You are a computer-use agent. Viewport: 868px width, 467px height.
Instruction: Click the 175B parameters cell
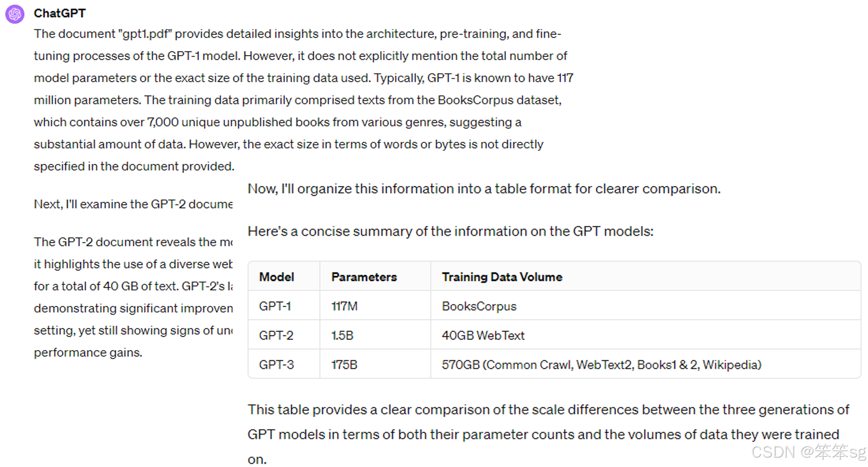click(x=344, y=365)
